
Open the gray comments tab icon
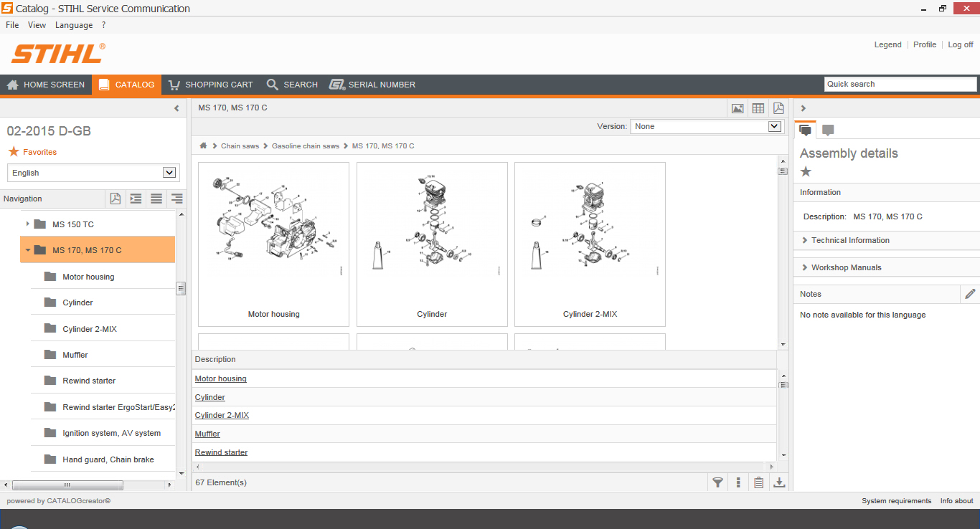pos(828,130)
